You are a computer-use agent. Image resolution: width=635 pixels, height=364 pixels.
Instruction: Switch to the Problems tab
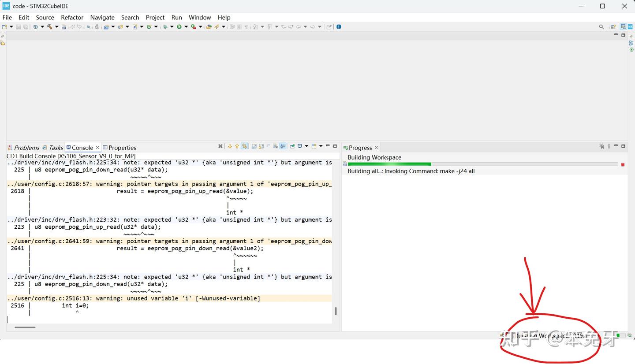pos(27,147)
